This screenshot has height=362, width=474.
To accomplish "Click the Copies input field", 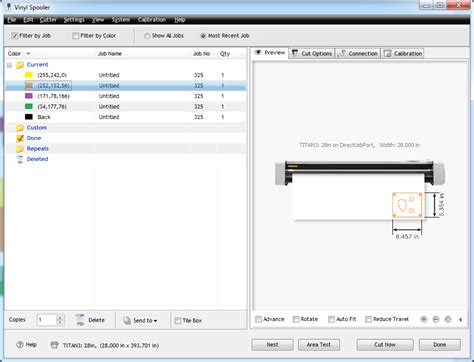I will (46, 320).
